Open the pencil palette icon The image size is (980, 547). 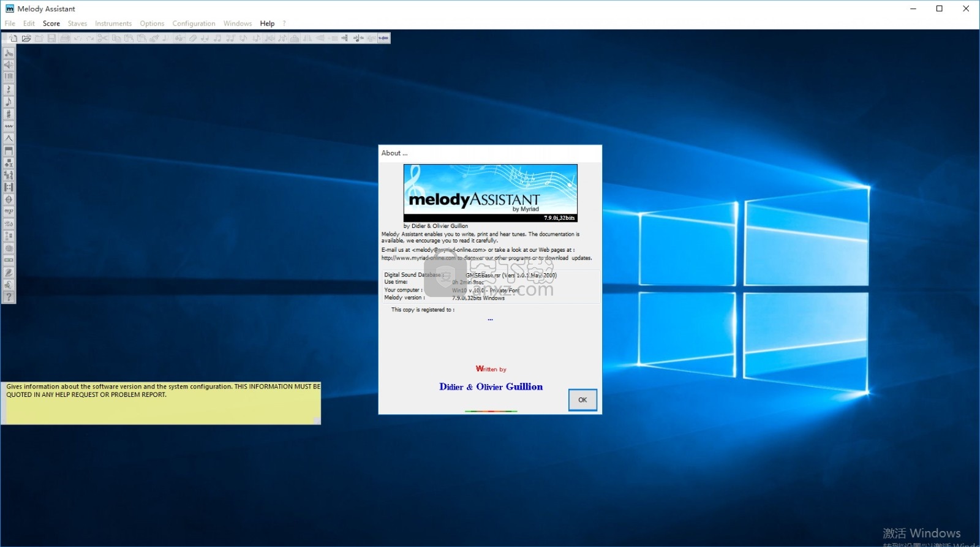(9, 272)
